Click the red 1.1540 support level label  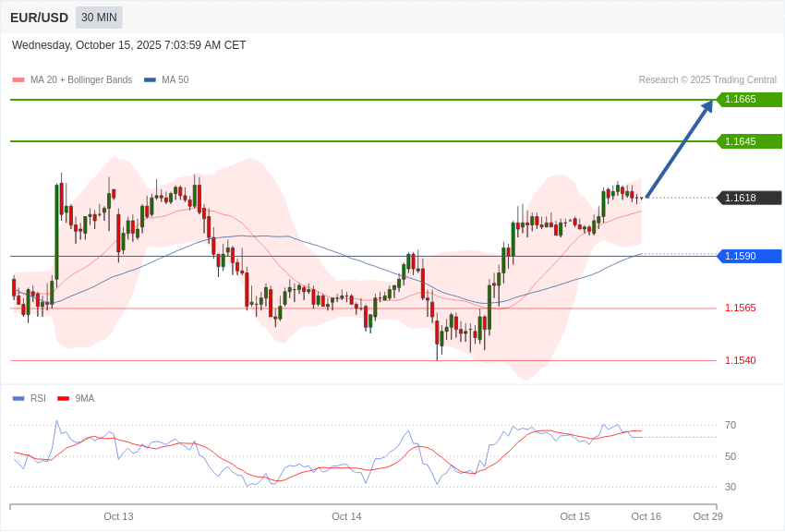tap(740, 361)
